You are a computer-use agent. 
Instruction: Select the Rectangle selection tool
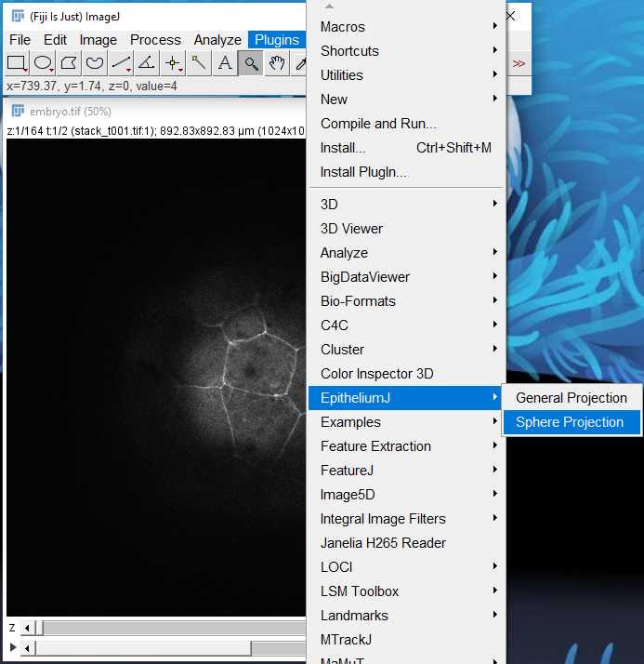pyautogui.click(x=17, y=63)
